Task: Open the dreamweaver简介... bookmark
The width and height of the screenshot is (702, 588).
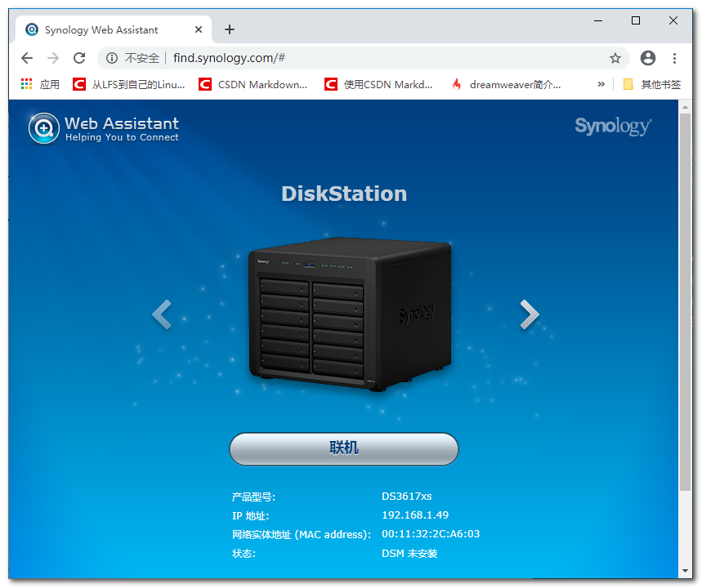Action: point(506,84)
